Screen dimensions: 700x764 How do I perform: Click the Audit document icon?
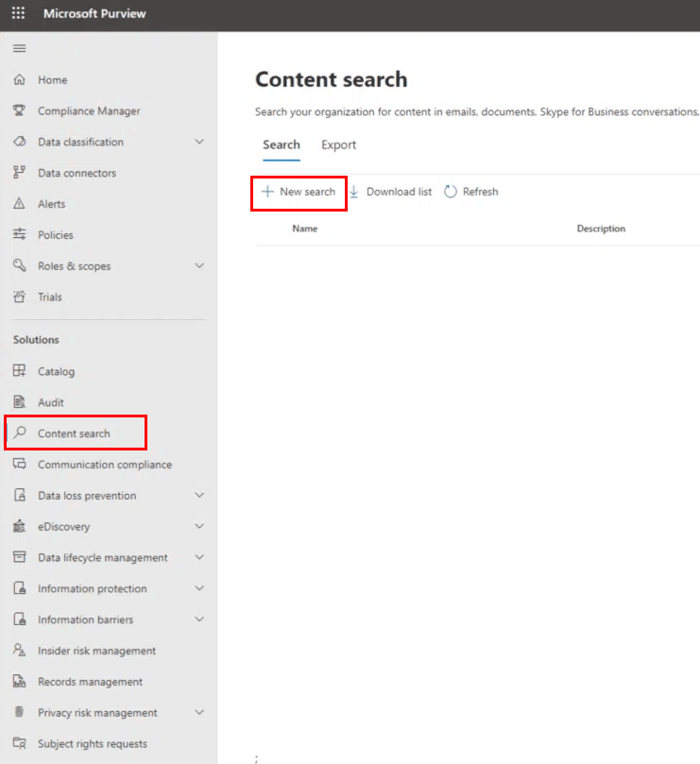pos(19,402)
